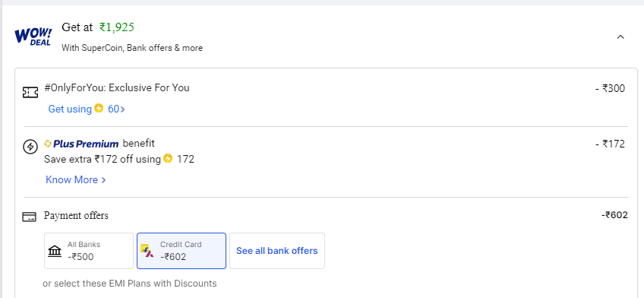The image size is (644, 298).
Task: Open 'Get using 60' SuperCoin link
Action: coord(87,109)
